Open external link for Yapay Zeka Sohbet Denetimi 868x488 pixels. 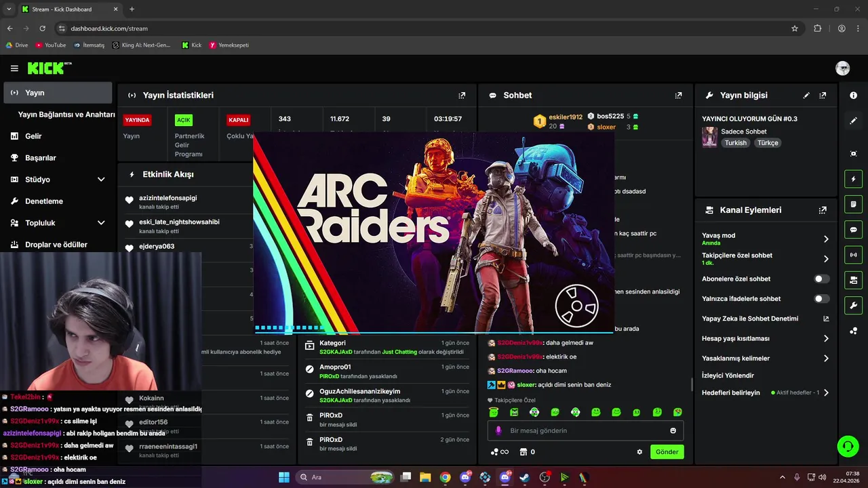tap(826, 319)
